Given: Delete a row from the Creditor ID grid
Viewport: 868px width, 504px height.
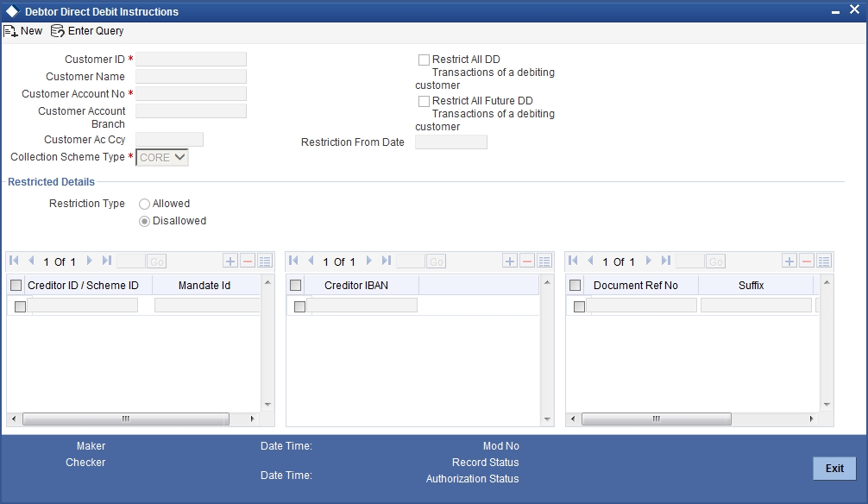Looking at the screenshot, I should pos(248,261).
